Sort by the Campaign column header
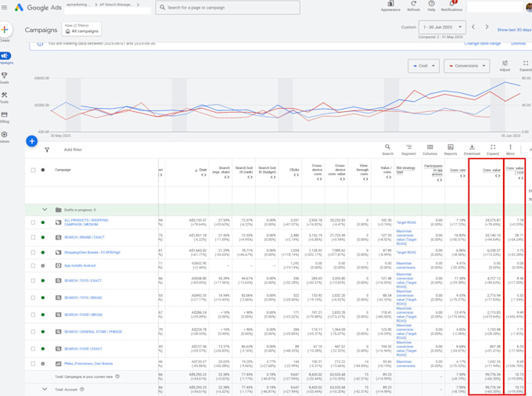 63,170
